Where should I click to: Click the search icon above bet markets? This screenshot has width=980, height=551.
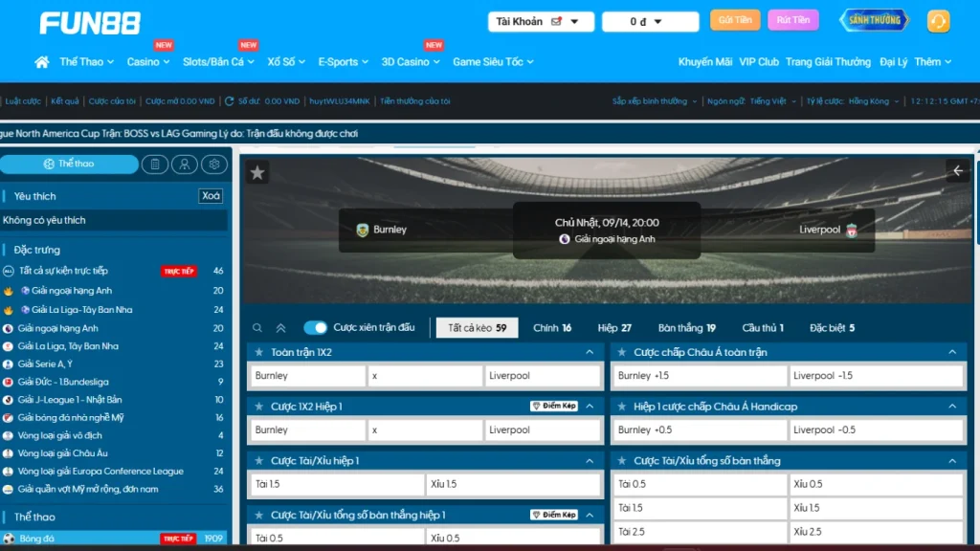pyautogui.click(x=259, y=327)
